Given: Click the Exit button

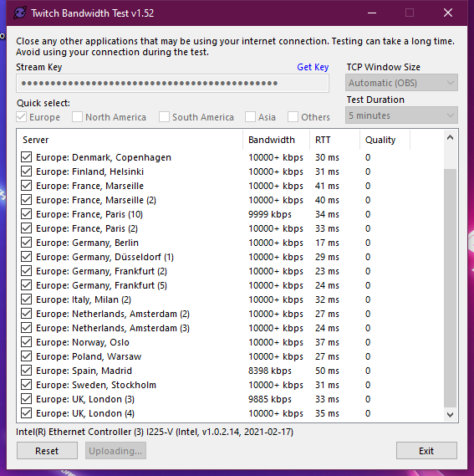Looking at the screenshot, I should coord(426,451).
